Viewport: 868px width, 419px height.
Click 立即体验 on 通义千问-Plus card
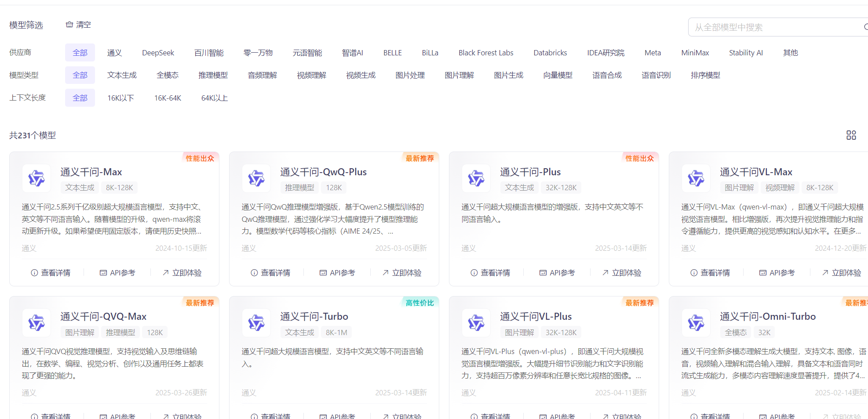[622, 273]
